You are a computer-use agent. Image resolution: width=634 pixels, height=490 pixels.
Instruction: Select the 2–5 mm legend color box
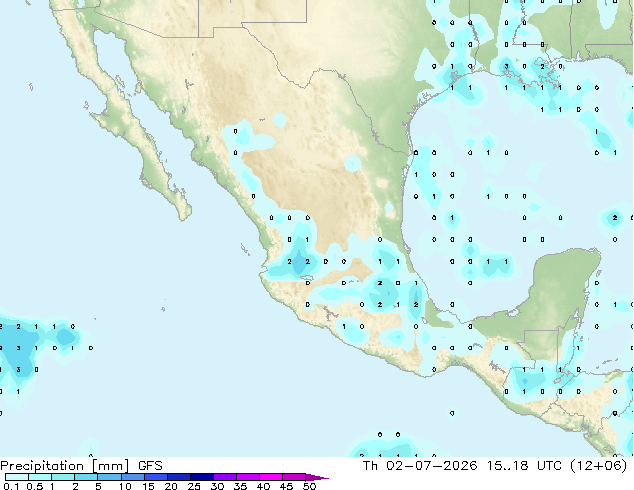[x=86, y=477]
